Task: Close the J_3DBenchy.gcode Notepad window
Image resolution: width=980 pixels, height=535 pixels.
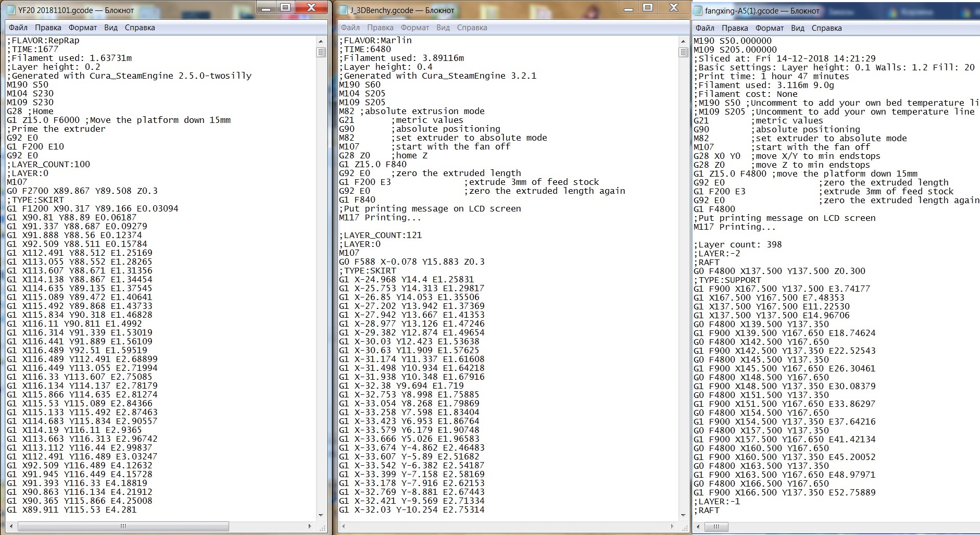Action: coord(673,7)
